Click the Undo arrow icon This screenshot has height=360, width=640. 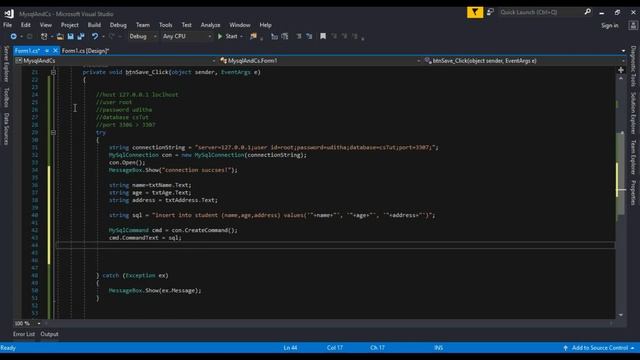(x=95, y=36)
